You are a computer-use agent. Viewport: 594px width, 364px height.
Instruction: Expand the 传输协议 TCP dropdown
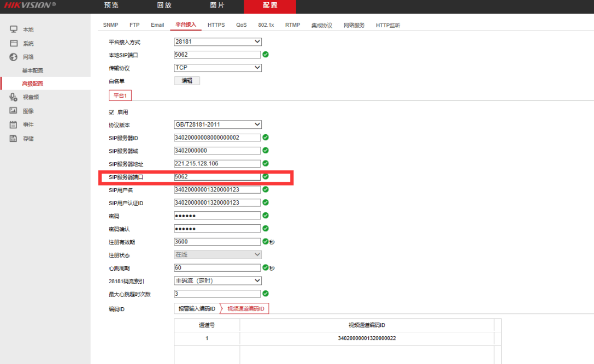[x=217, y=68]
